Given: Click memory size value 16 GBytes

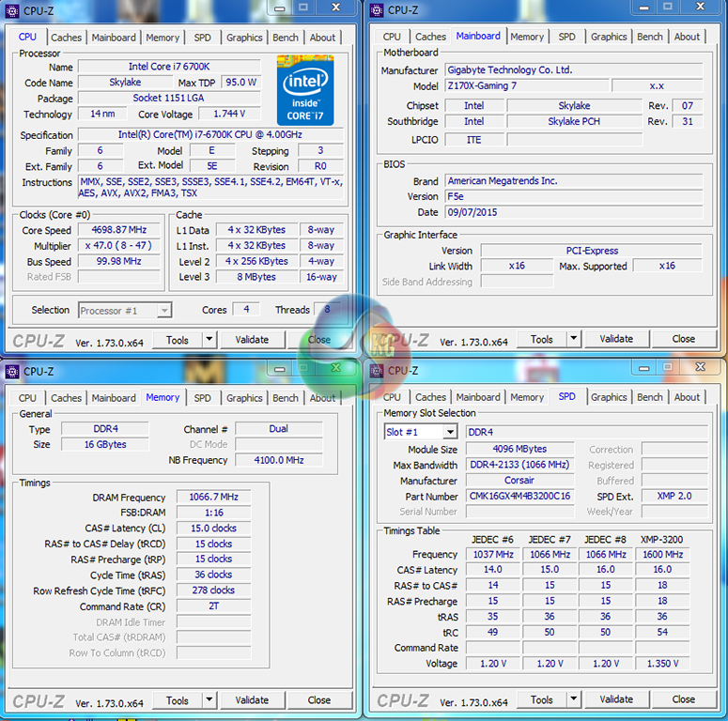Looking at the screenshot, I should [105, 444].
